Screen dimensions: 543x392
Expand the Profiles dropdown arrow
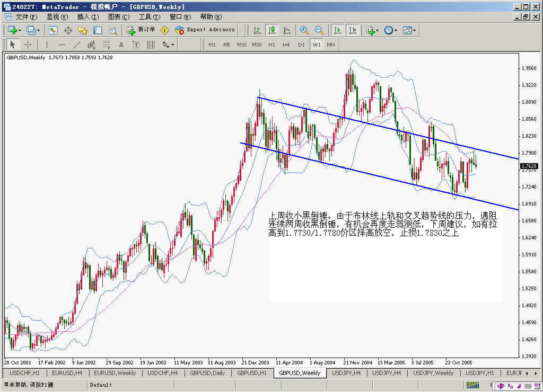(x=38, y=30)
